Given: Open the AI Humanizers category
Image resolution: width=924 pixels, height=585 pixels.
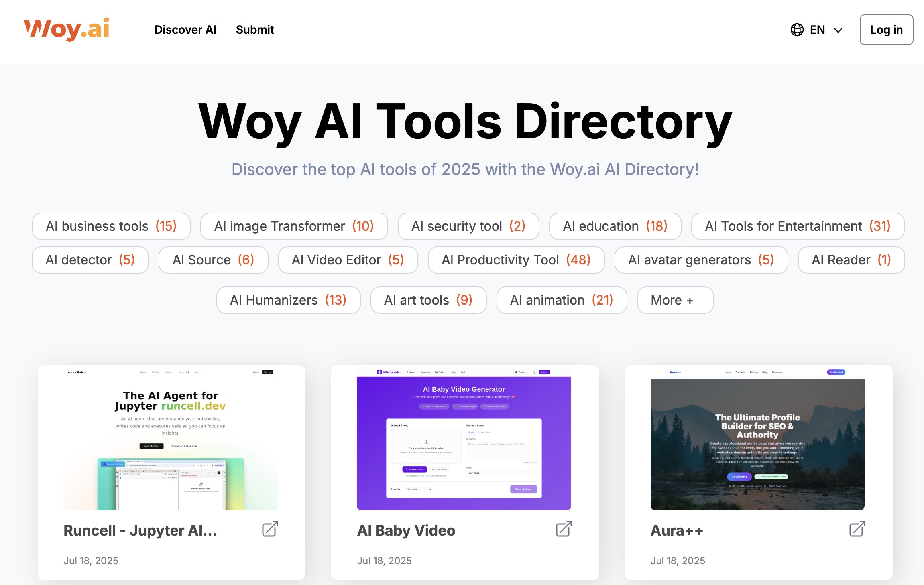Looking at the screenshot, I should click(x=288, y=300).
